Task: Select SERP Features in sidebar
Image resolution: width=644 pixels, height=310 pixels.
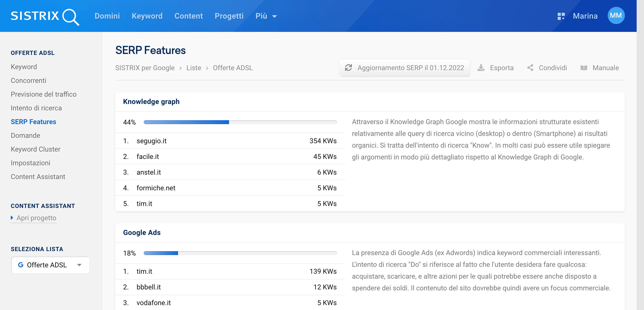Action: [x=34, y=122]
